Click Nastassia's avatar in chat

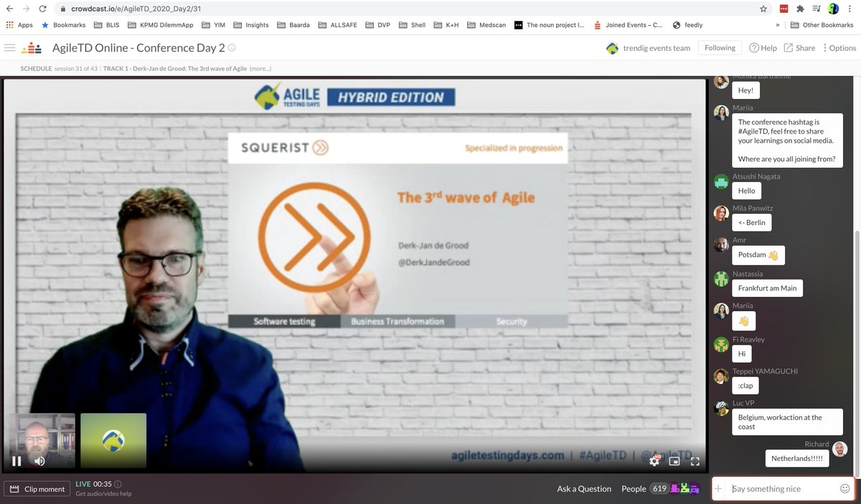pyautogui.click(x=721, y=279)
